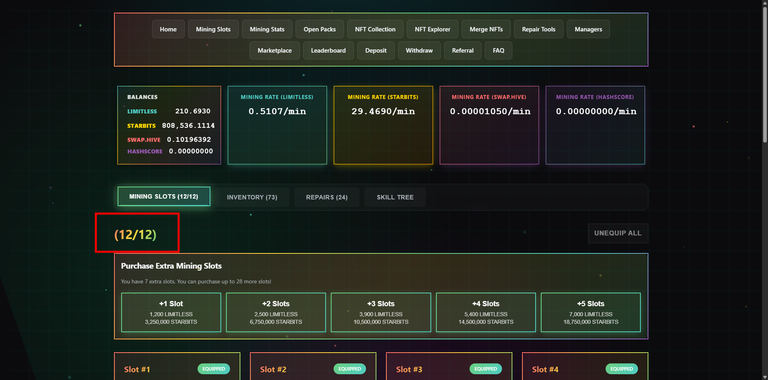Open the Withdraw page
This screenshot has height=380, width=768.
point(419,50)
